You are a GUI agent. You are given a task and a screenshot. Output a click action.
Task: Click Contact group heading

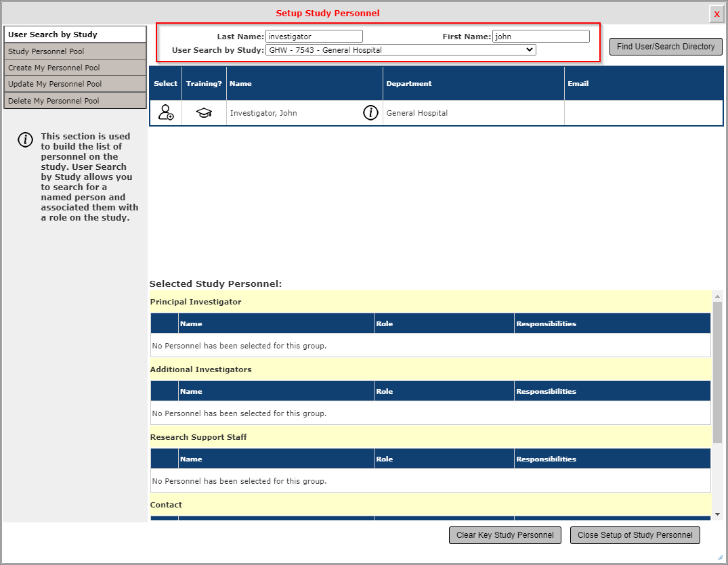click(166, 505)
